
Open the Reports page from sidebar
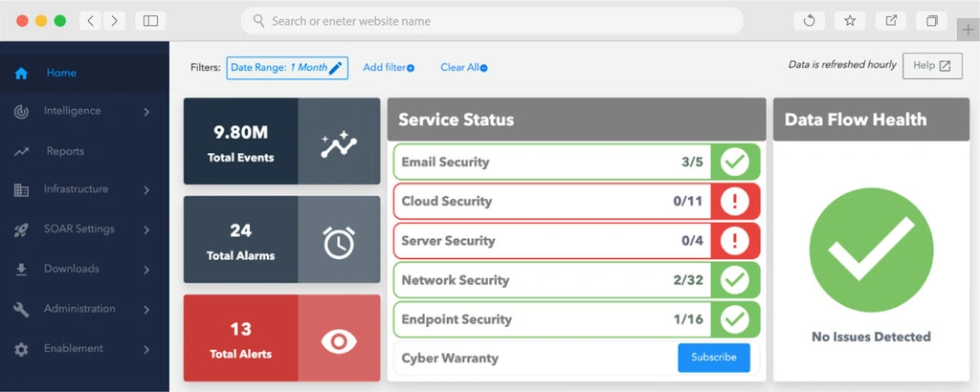pos(65,151)
